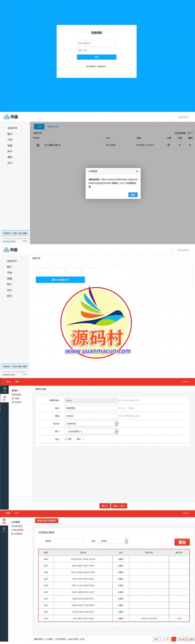Click 用户 sidebar icon on the 管理员信息 page
Image resolution: width=195 pixels, height=644 pixels.
pos(4,398)
